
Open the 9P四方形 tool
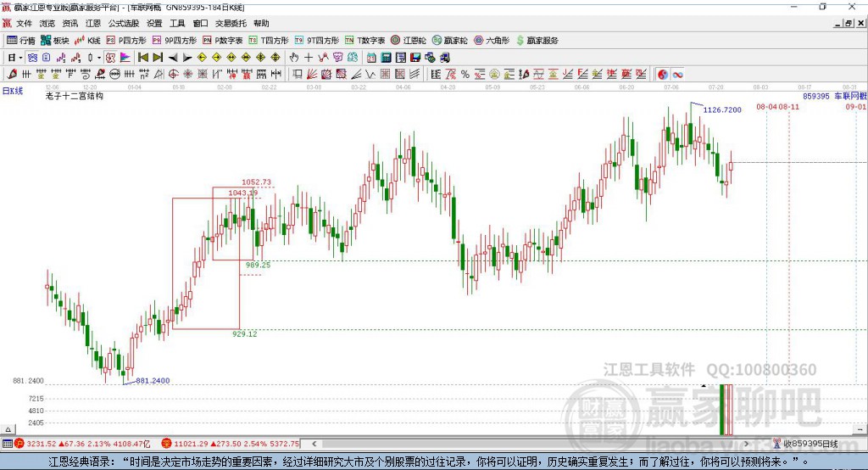pyautogui.click(x=175, y=41)
